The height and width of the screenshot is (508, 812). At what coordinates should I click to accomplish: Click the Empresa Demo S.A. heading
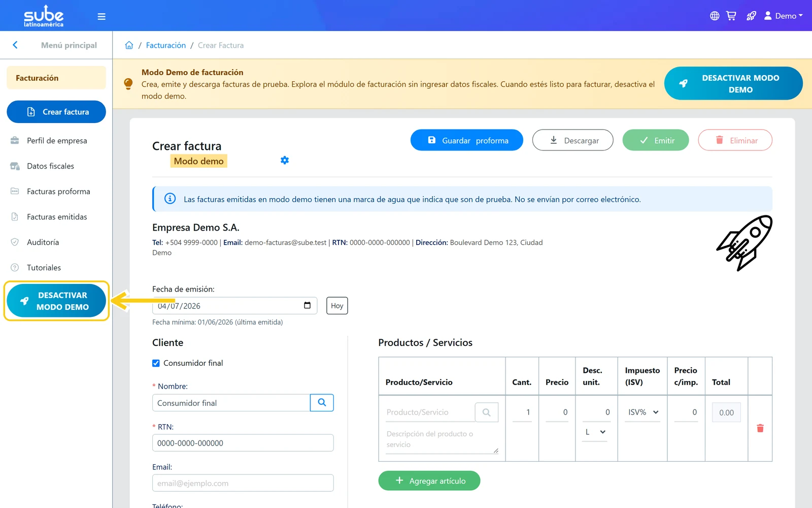click(196, 228)
